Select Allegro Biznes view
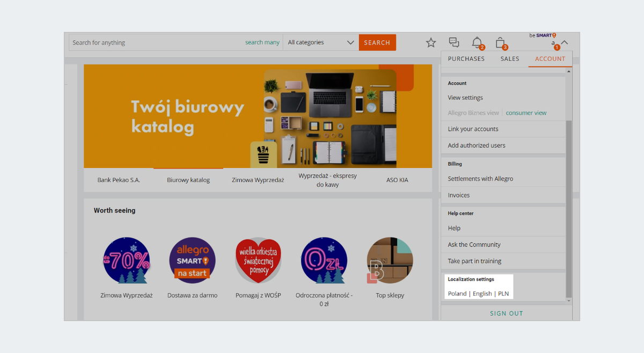This screenshot has width=644, height=353. pos(473,113)
